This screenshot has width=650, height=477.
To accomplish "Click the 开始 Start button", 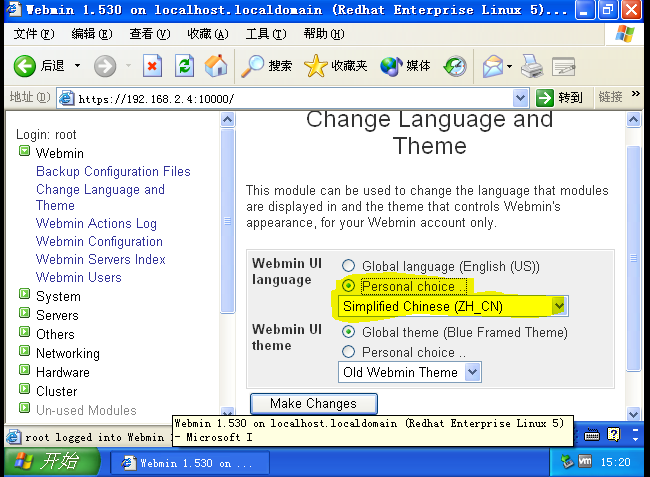I will click(50, 461).
